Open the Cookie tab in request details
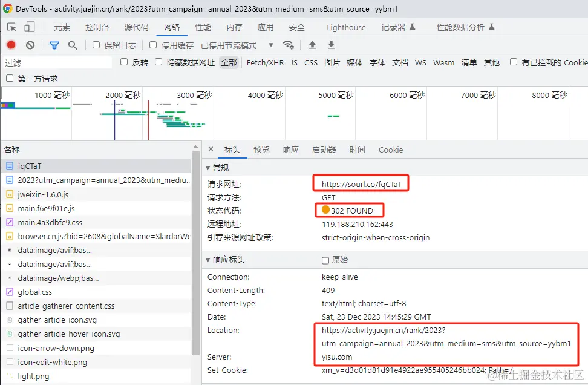588x385 pixels. point(391,150)
